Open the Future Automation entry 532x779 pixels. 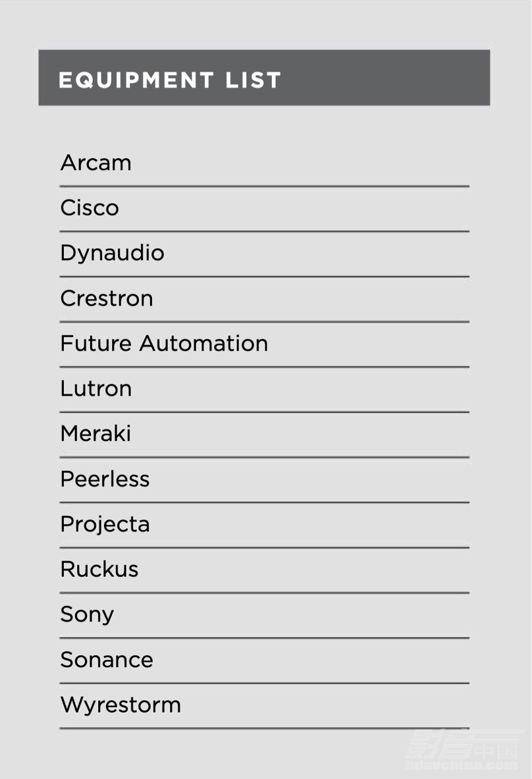[x=164, y=343]
